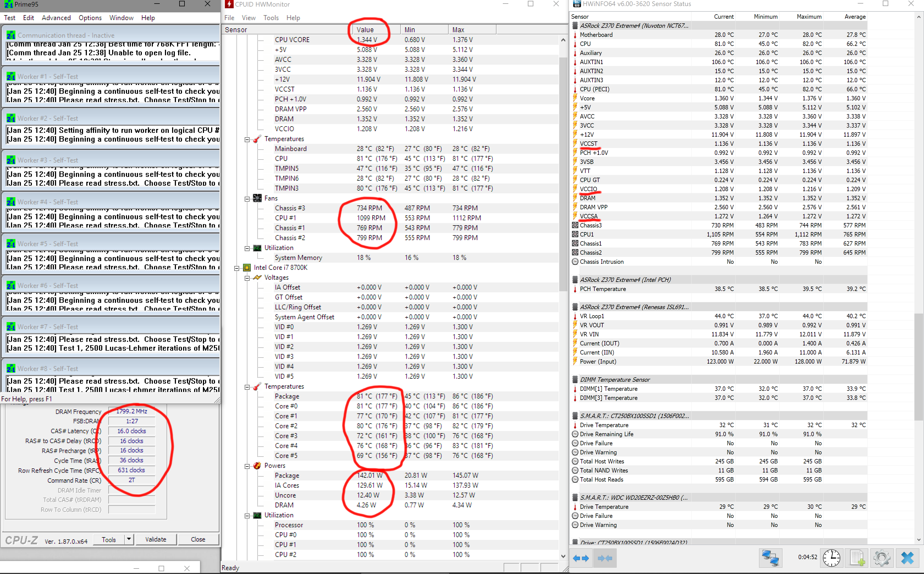The image size is (924, 574).
Task: Click the HWiNFO shrink layout arrows icon
Action: pyautogui.click(x=605, y=558)
